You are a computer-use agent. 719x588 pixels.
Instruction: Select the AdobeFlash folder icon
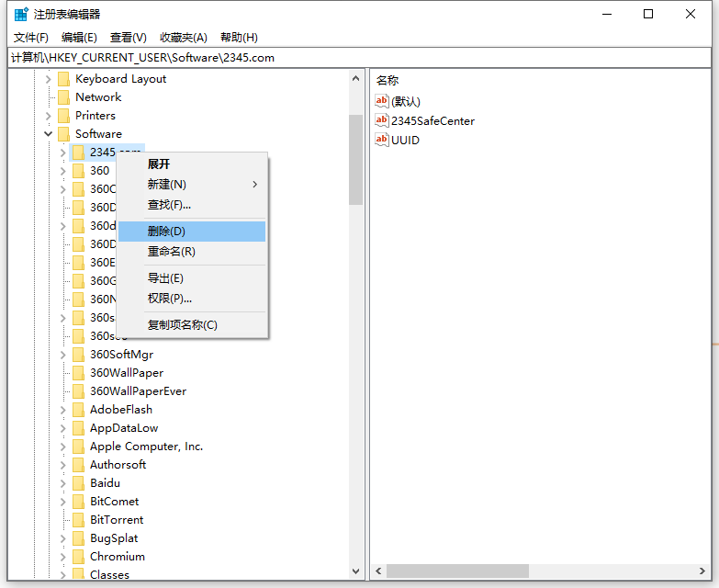78,410
